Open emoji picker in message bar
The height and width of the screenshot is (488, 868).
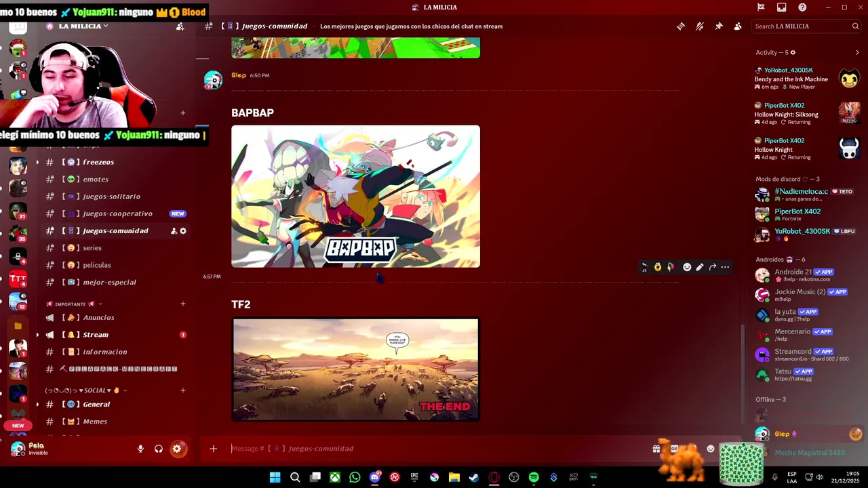pos(711,449)
